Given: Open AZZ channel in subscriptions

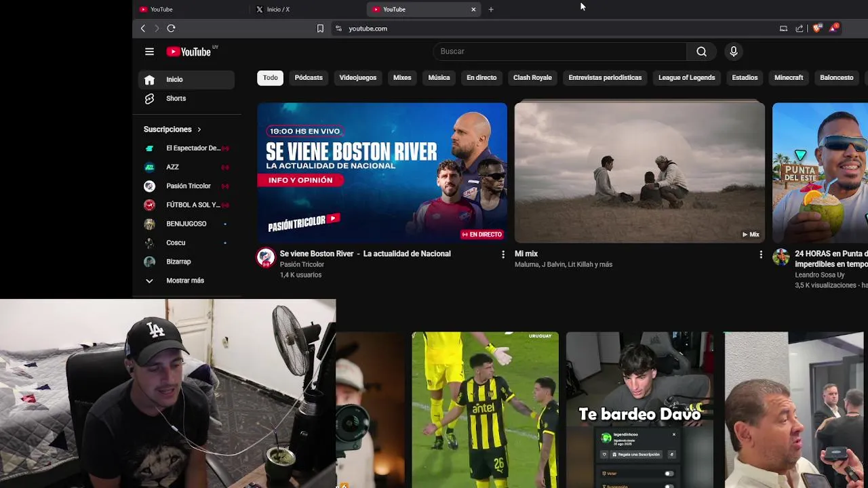Looking at the screenshot, I should (x=186, y=167).
